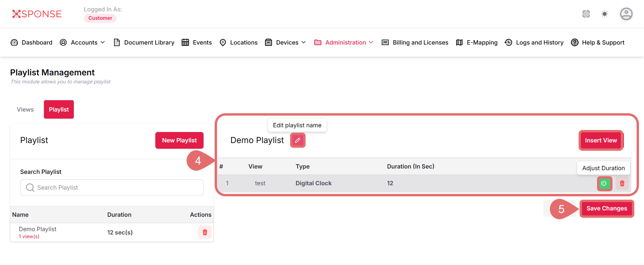Click the New Playlist button

(179, 140)
